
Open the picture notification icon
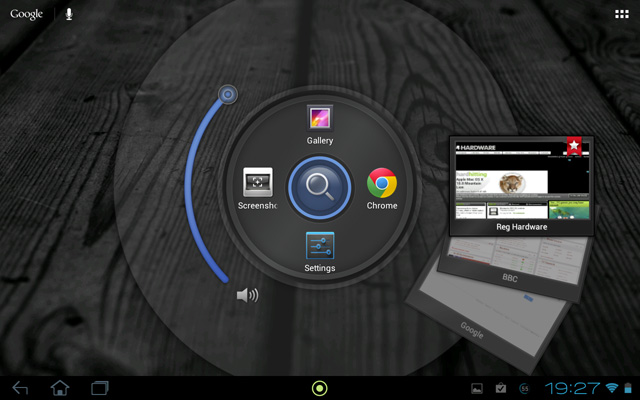click(x=477, y=389)
